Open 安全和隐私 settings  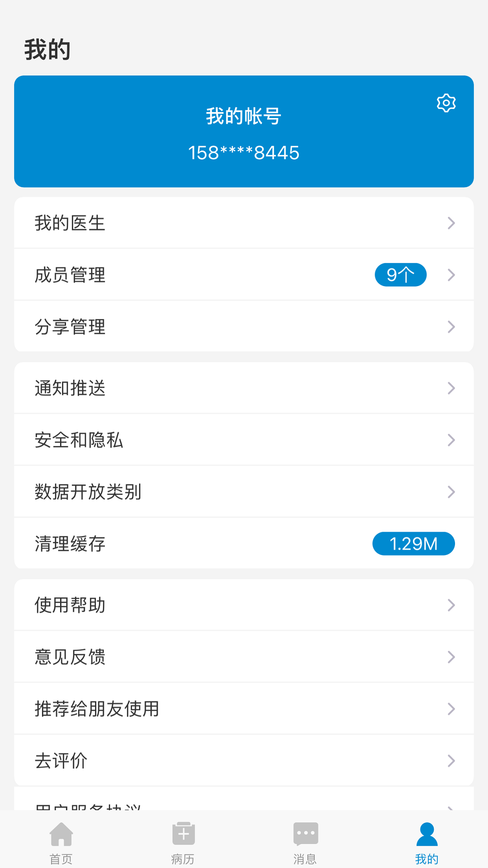(79, 440)
